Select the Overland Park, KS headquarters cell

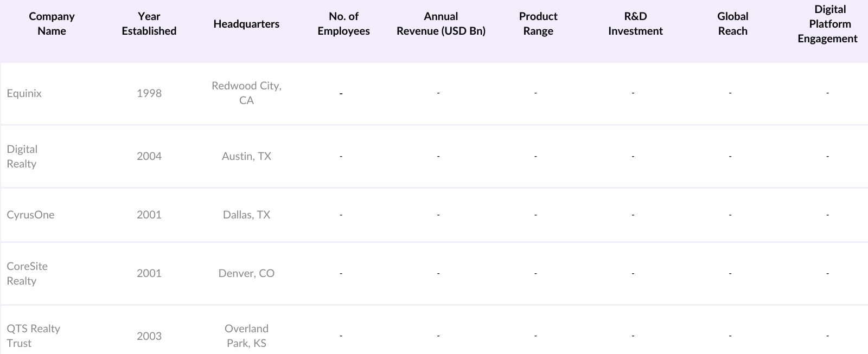tap(246, 336)
